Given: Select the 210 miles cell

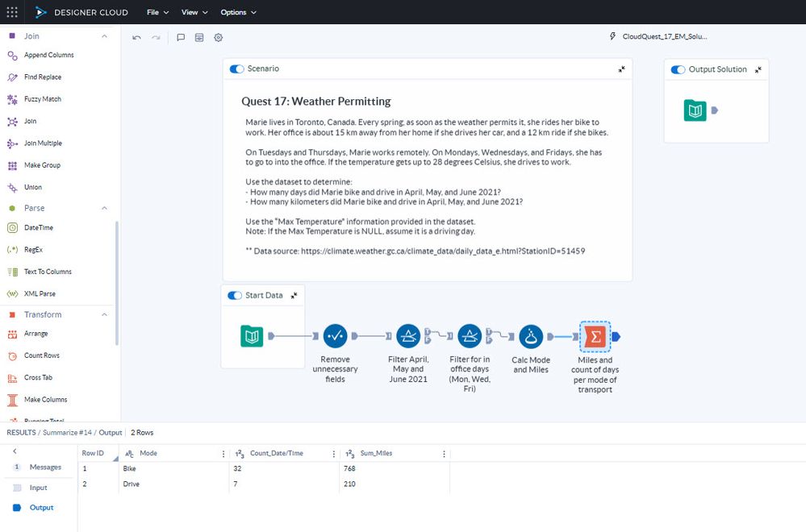Looking at the screenshot, I should [x=395, y=484].
